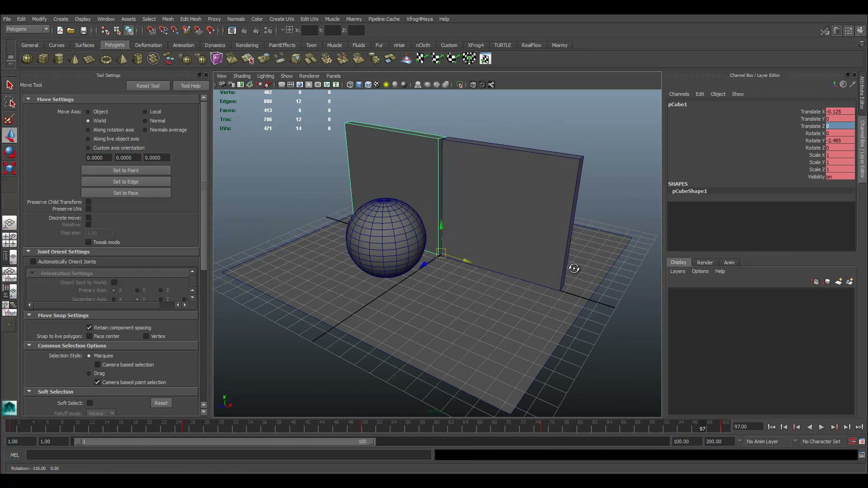Screen dimensions: 868x488
Task: Switch to the Render layer tab
Action: click(705, 263)
